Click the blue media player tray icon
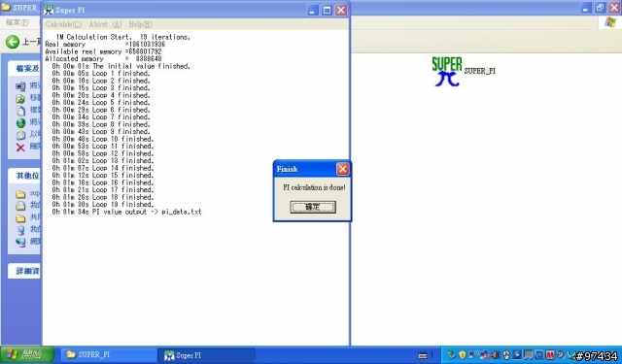 click(517, 355)
